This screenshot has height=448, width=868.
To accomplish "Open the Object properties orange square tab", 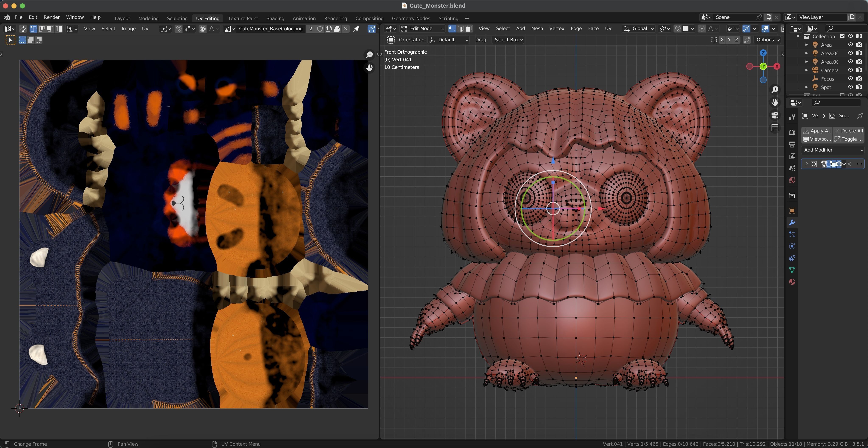I will pyautogui.click(x=792, y=211).
